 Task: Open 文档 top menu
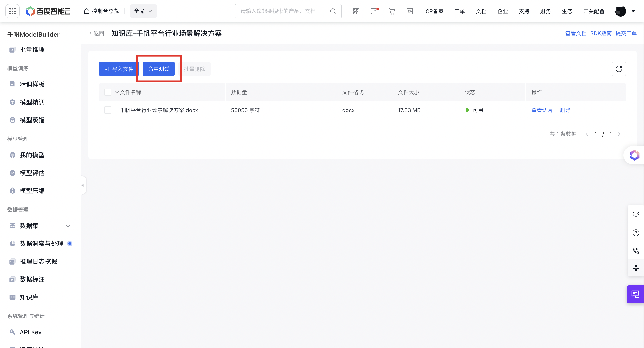(481, 11)
